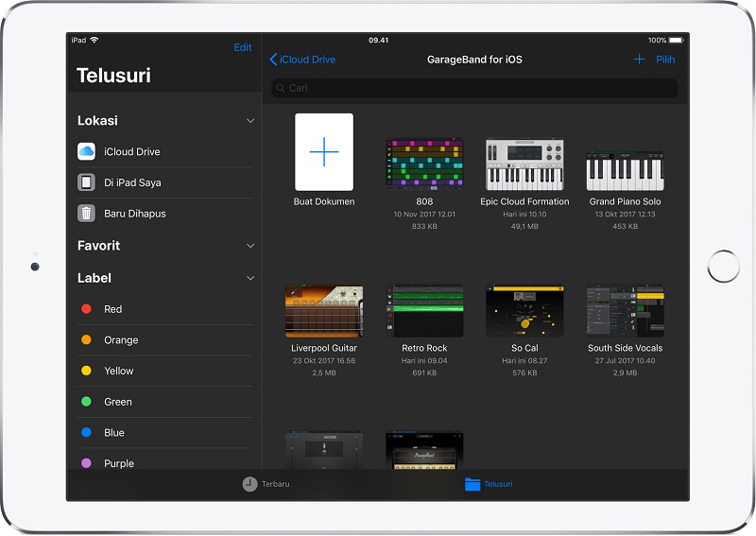Tap the Di iPad Saya label
The image size is (756, 536).
pyautogui.click(x=132, y=182)
